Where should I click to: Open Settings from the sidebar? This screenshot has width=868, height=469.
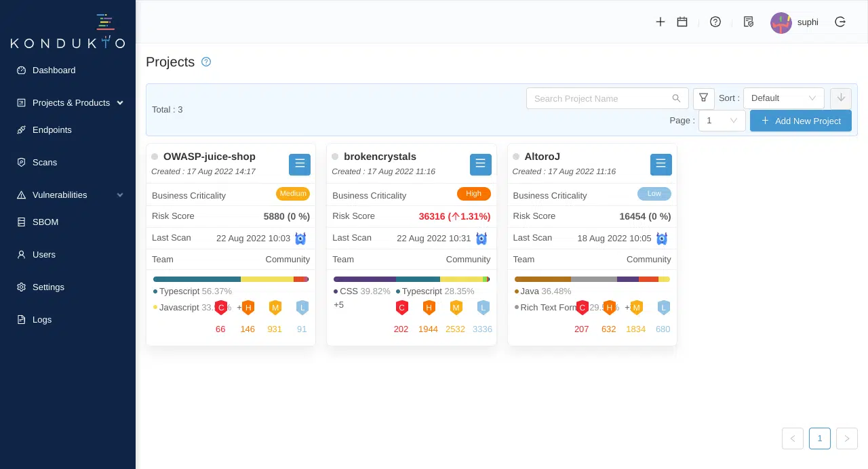click(x=48, y=287)
